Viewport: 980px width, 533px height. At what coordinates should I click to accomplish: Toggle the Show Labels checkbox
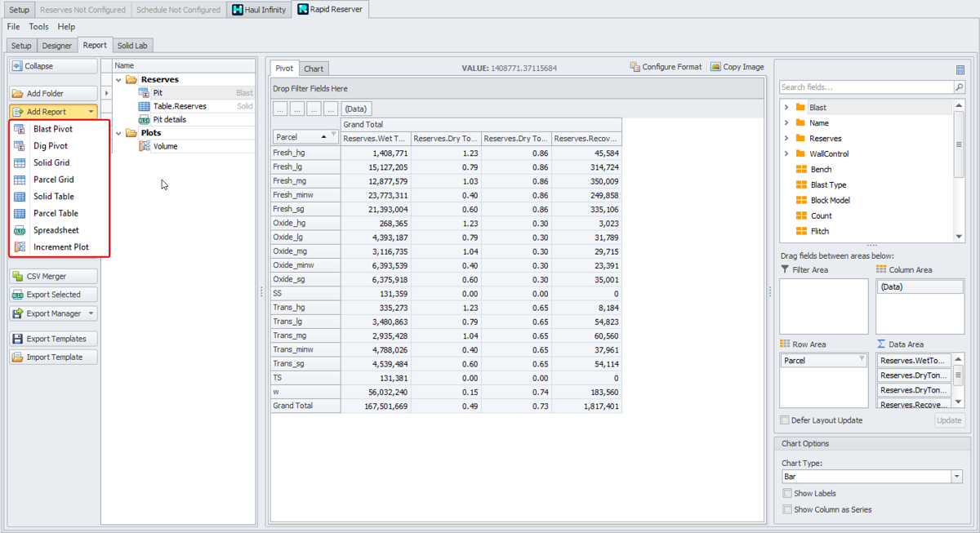(787, 493)
